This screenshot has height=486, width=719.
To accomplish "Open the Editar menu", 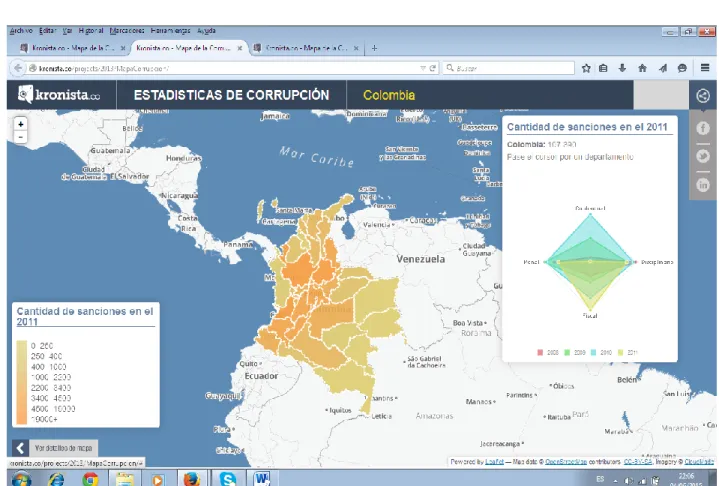I will click(x=48, y=31).
